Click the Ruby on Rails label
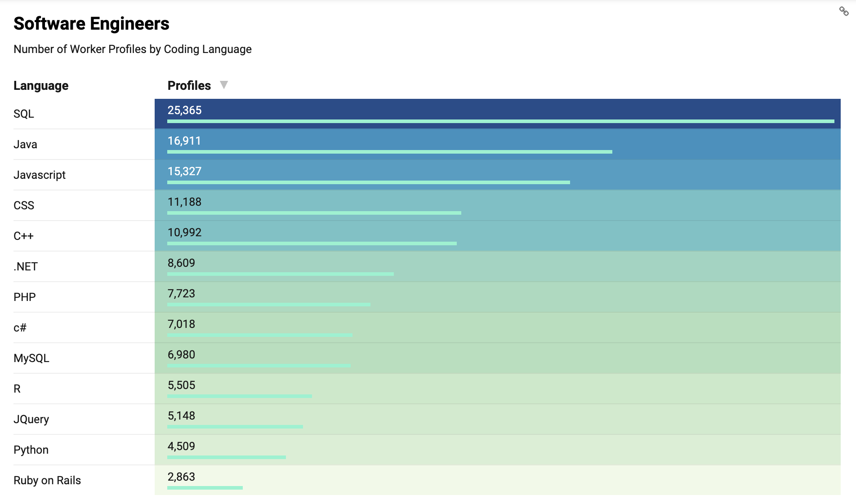 (x=47, y=481)
